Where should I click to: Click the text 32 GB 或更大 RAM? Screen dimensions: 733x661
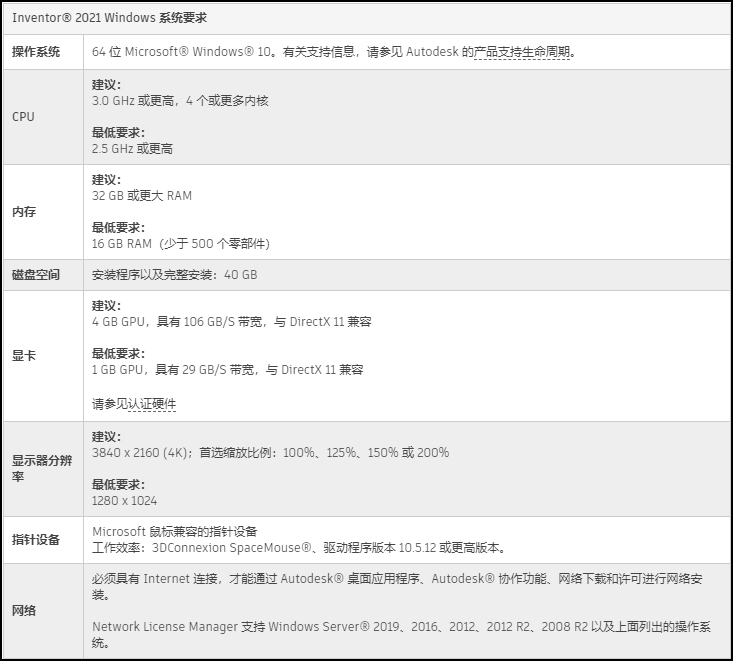pyautogui.click(x=142, y=196)
